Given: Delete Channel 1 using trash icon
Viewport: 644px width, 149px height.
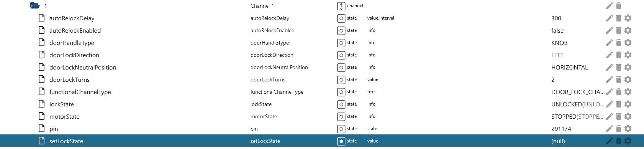Looking at the screenshot, I should coord(618,6).
